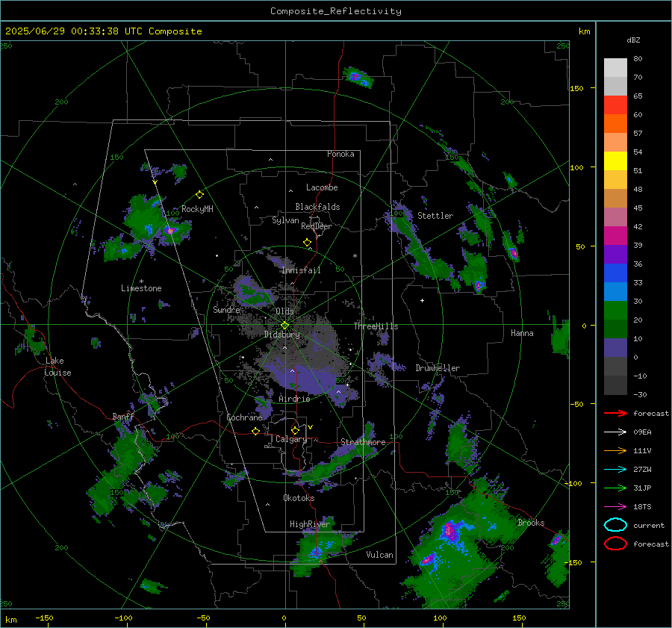Click the Ponoka city label
672x628 pixels.
tap(340, 154)
